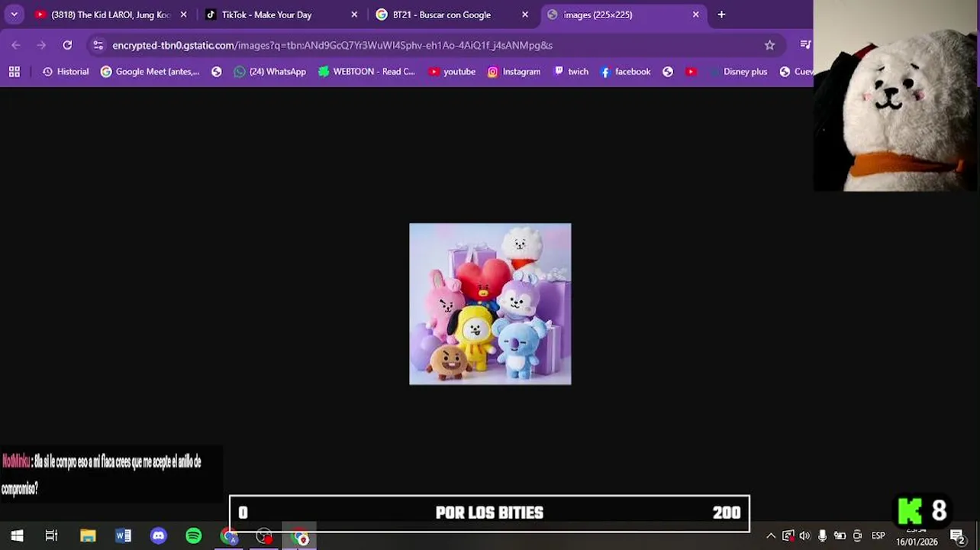Switch to The Kid LAROI YouTube tab
This screenshot has width=980, height=550.
click(111, 15)
